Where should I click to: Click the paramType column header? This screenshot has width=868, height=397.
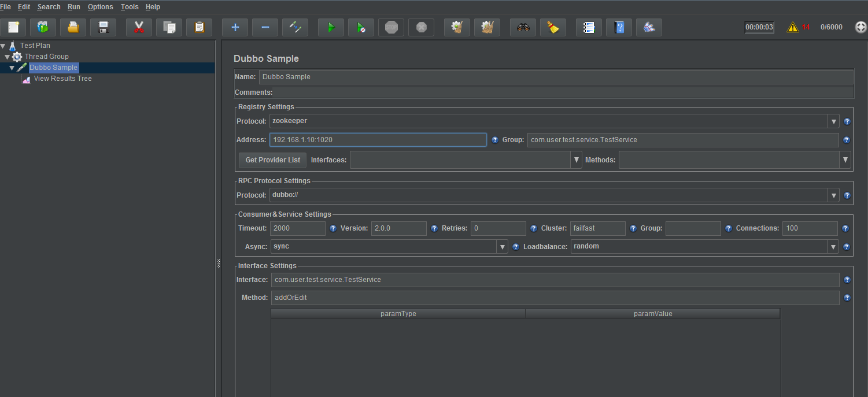398,314
